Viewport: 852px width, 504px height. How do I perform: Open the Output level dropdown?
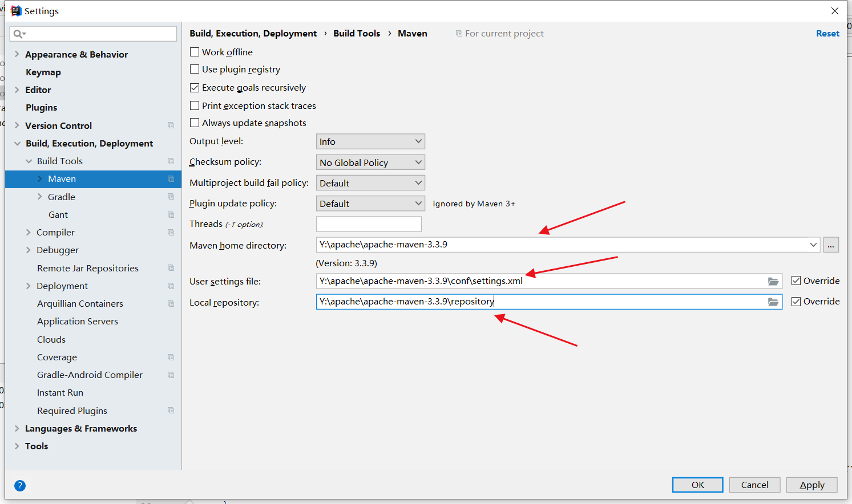click(x=370, y=141)
